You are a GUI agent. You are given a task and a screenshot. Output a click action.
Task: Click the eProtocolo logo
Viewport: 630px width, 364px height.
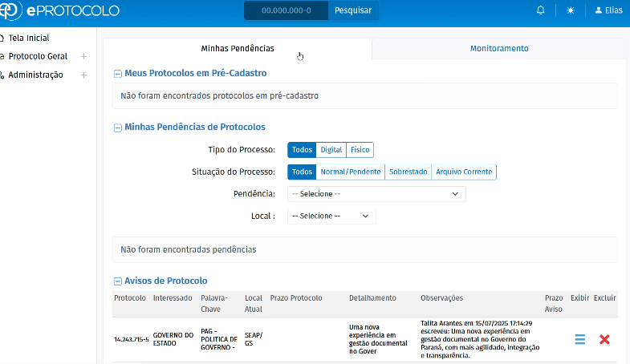pyautogui.click(x=60, y=10)
